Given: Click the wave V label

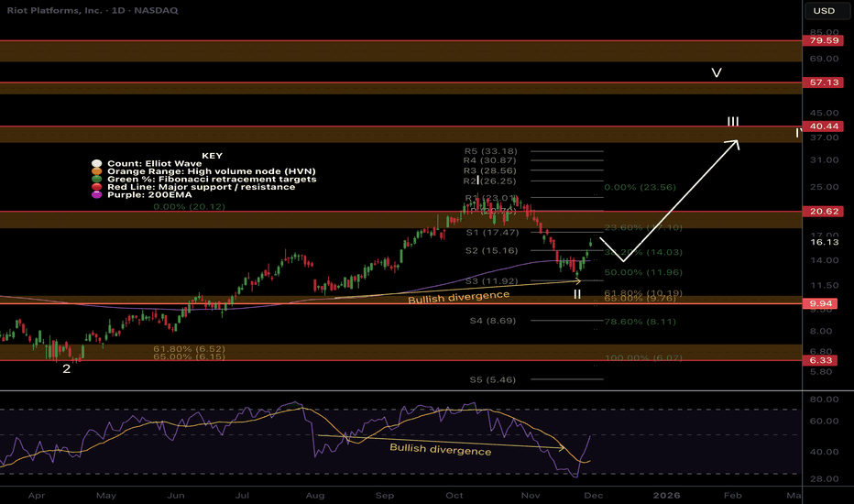Looking at the screenshot, I should [717, 72].
